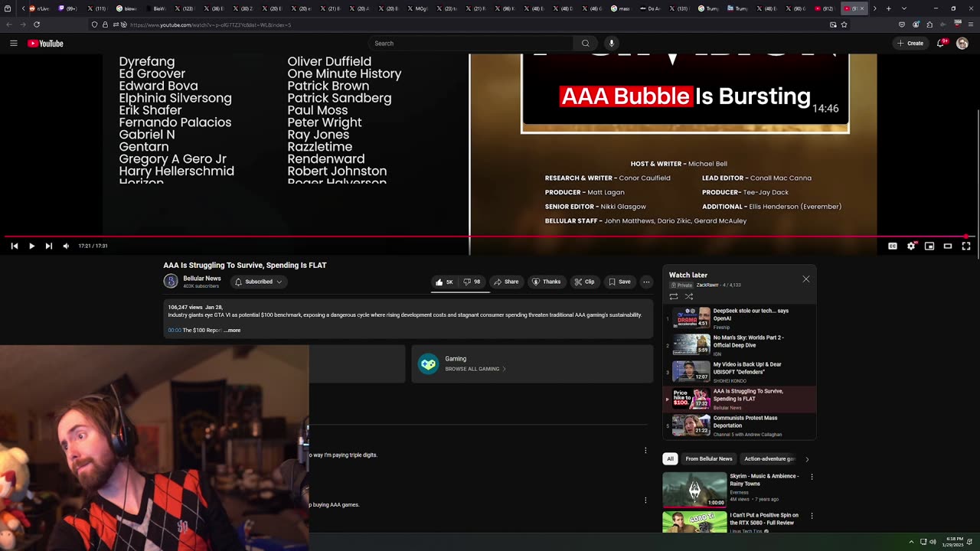
Task: Bookmark this page with the star icon
Action: click(x=844, y=24)
